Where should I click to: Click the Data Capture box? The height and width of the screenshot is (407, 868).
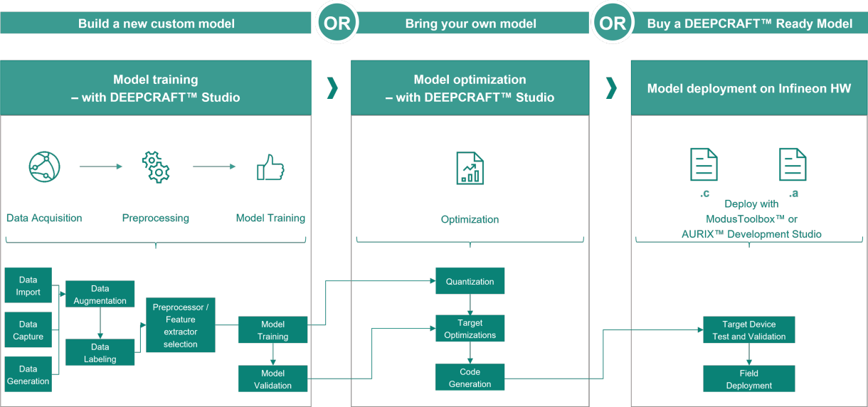pyautogui.click(x=28, y=330)
